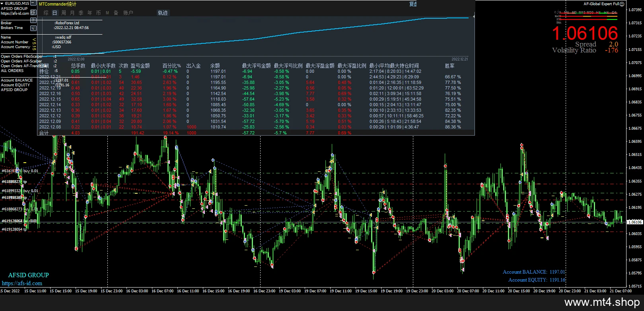
Task: Select the 2022.12.12 row date
Action: pos(50,116)
